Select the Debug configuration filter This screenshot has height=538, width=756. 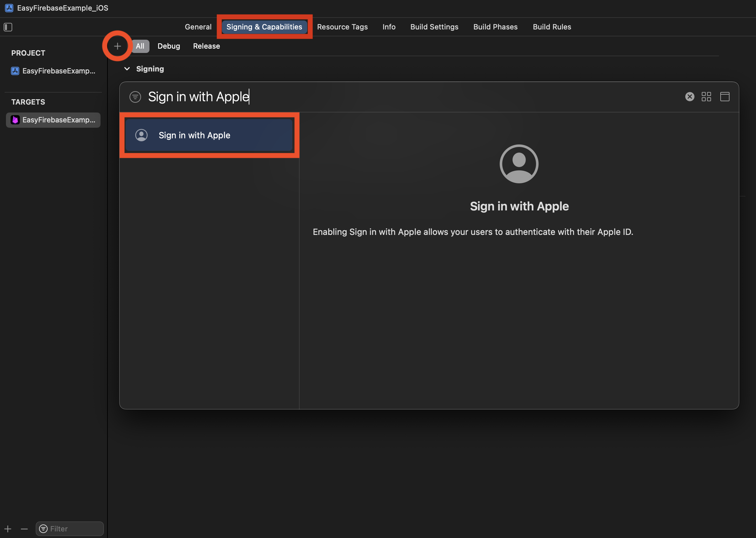tap(169, 46)
